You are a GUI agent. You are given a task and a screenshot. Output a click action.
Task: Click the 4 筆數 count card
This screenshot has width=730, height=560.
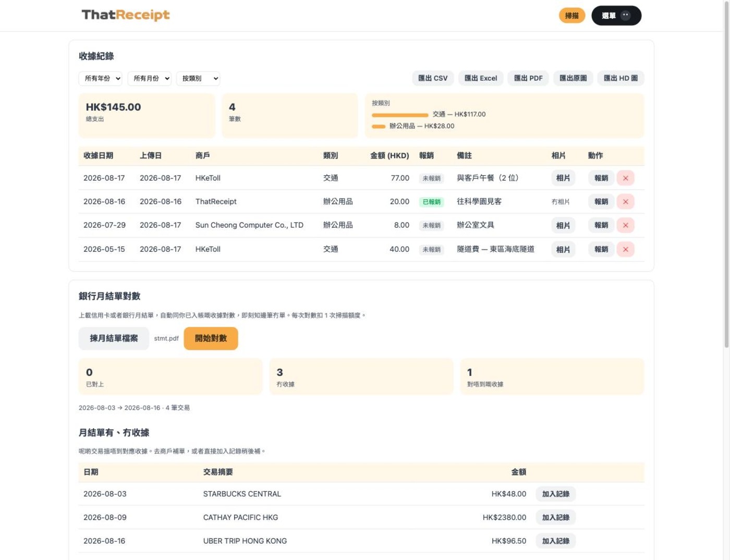[x=290, y=116]
